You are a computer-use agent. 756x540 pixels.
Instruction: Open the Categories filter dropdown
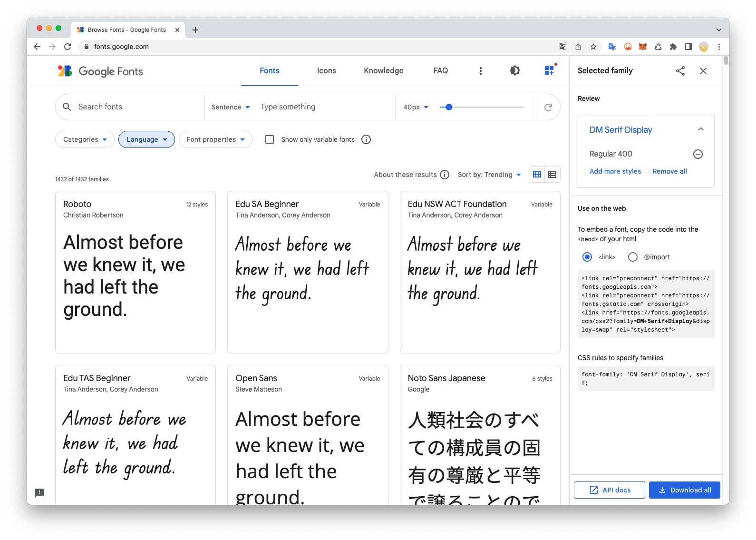click(x=85, y=139)
